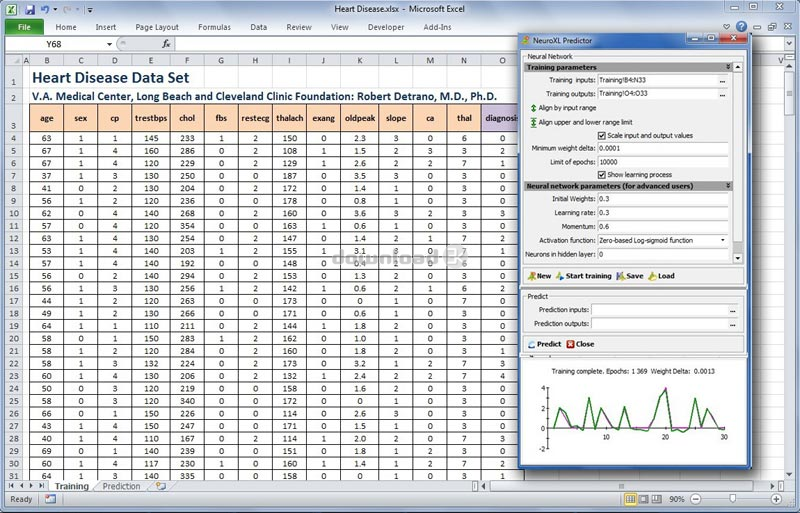Image resolution: width=800 pixels, height=513 pixels.
Task: Expand the formula bar with the chevron
Action: [x=789, y=44]
